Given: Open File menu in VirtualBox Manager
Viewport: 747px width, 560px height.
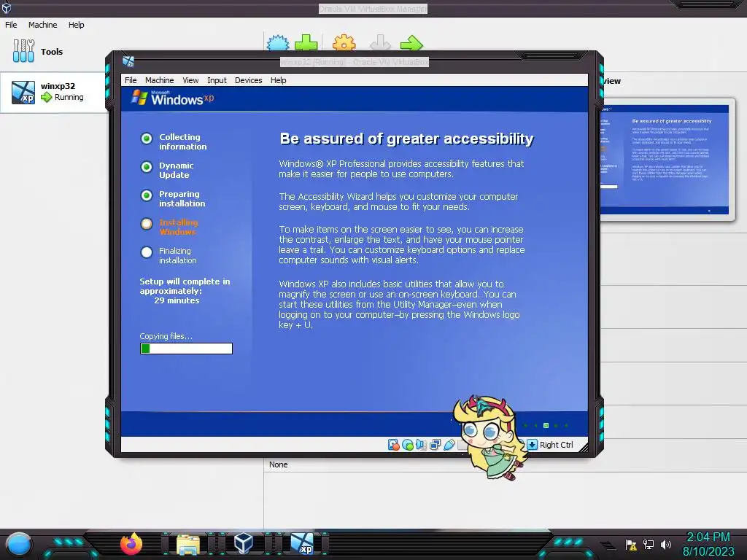Looking at the screenshot, I should tap(11, 25).
